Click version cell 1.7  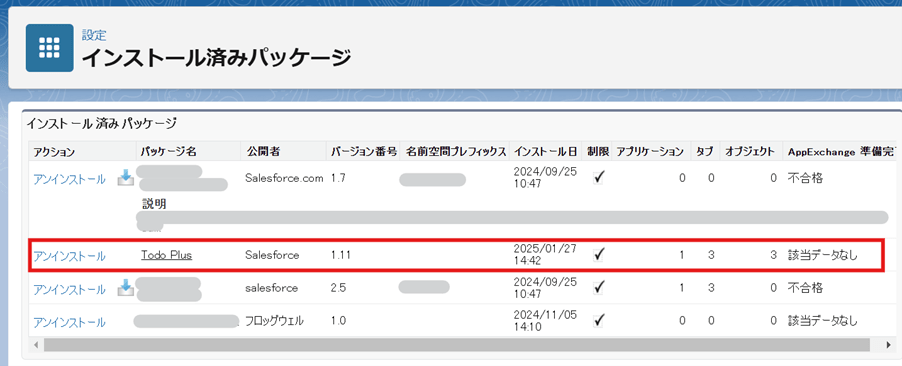338,178
